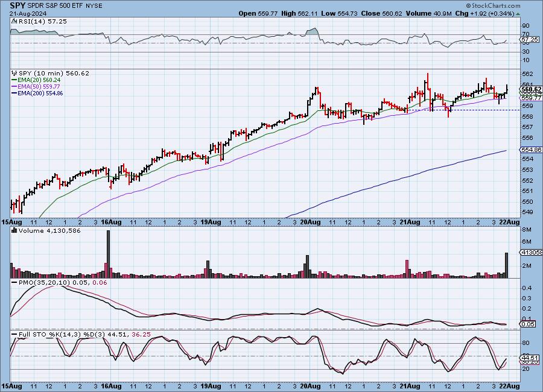The width and height of the screenshot is (543, 392).
Task: Click the EMA(200) 554.86 legend text
Action: (x=40, y=93)
